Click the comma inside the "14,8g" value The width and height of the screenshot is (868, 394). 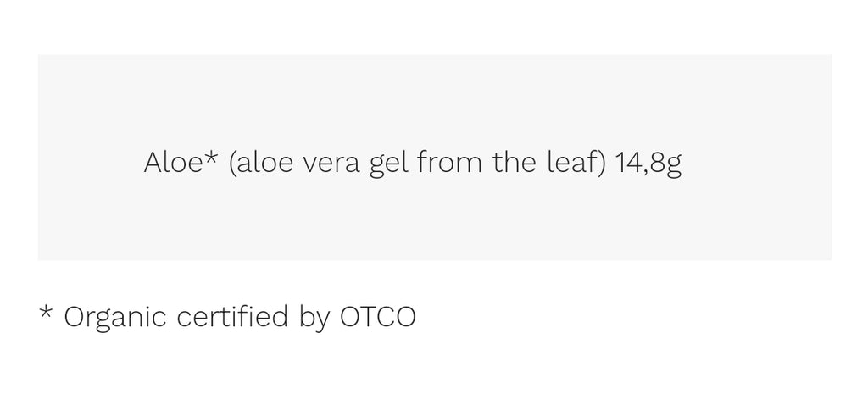[x=645, y=173]
